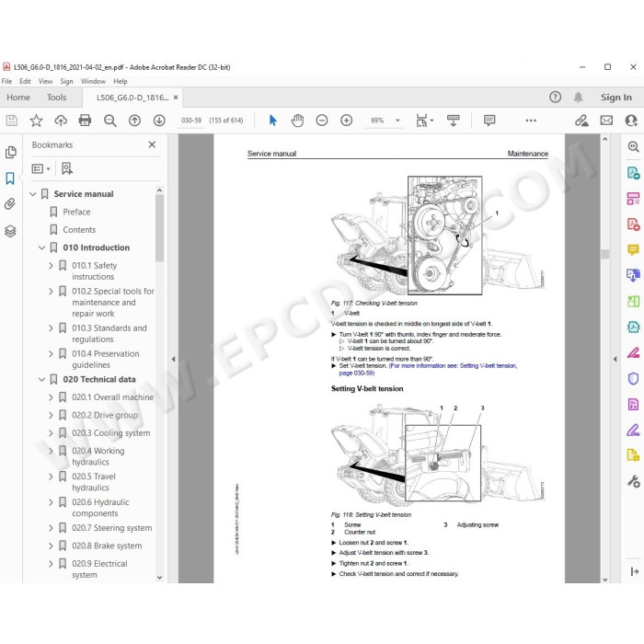Viewport: 644px width, 644px height.
Task: Open the Attachments paperclip panel
Action: point(10,204)
